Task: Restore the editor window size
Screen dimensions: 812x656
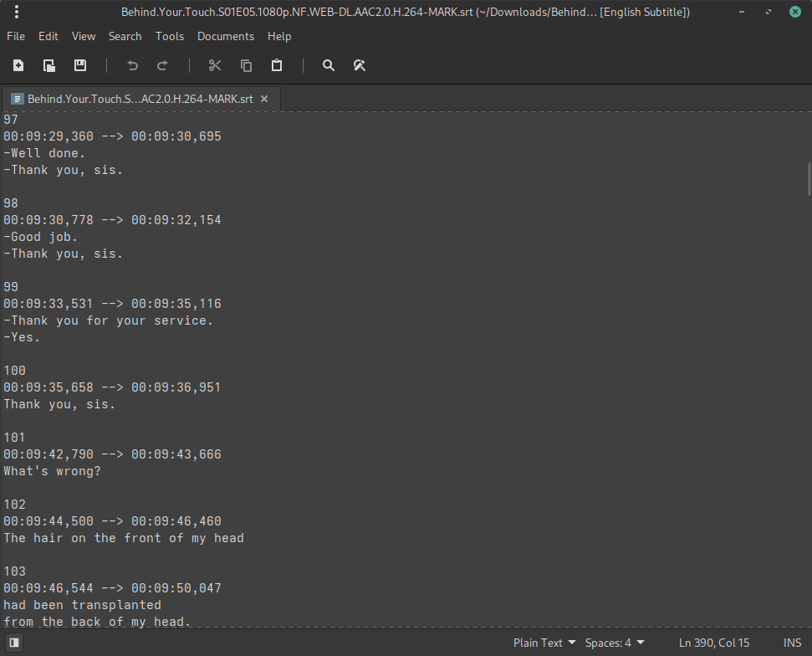Action: [x=769, y=12]
